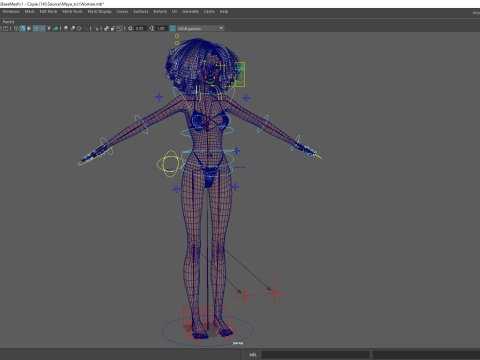This screenshot has height=360, width=480.
Task: Toggle Wireframe on Shaded display
Action: click(x=35, y=28)
